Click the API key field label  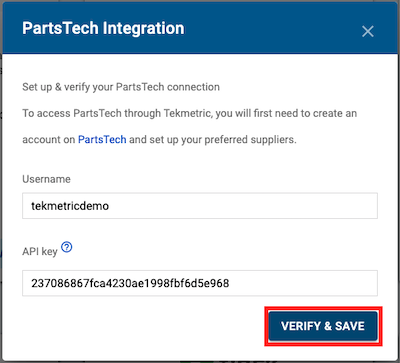[x=40, y=251]
